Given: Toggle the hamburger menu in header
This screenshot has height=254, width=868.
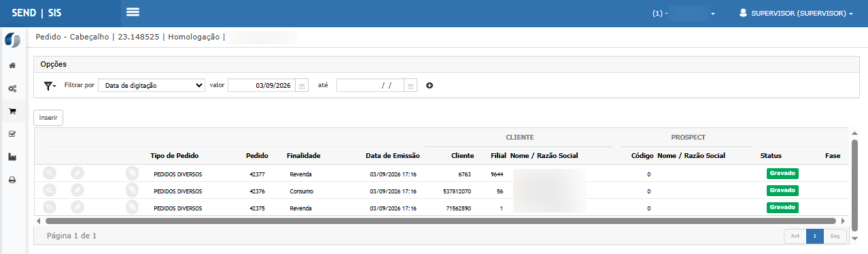Looking at the screenshot, I should [133, 12].
